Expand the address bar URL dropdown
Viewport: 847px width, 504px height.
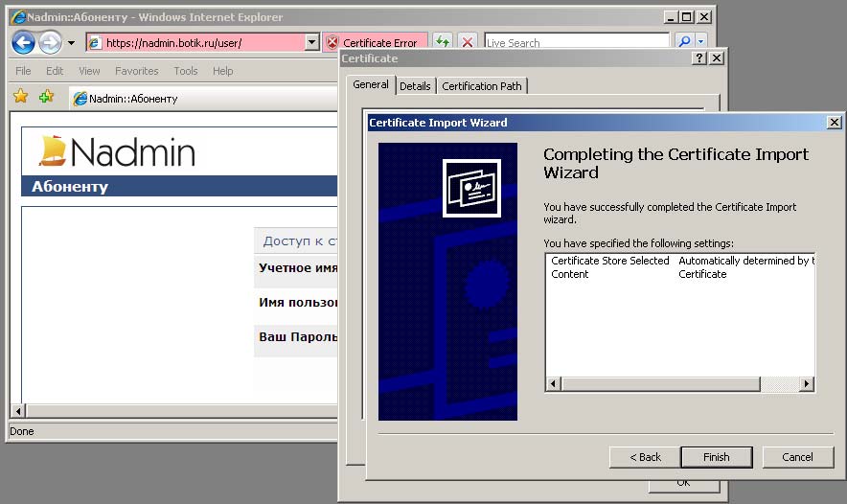311,42
